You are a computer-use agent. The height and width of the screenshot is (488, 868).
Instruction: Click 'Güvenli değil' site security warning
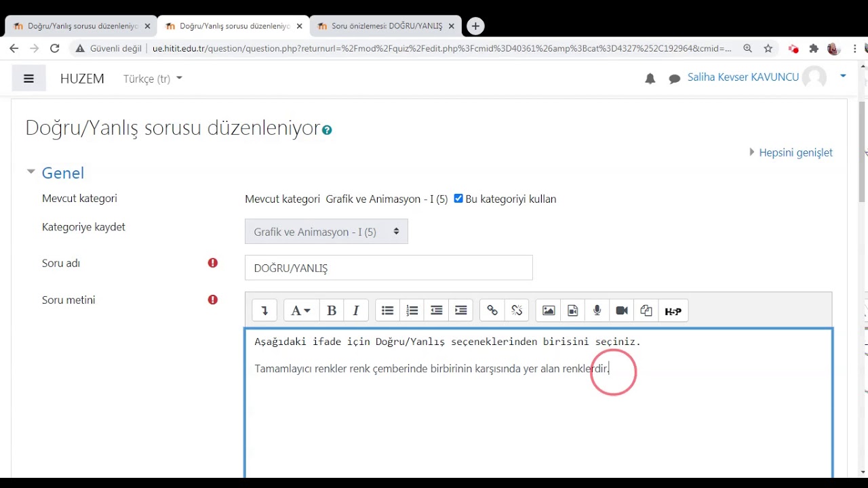point(108,48)
